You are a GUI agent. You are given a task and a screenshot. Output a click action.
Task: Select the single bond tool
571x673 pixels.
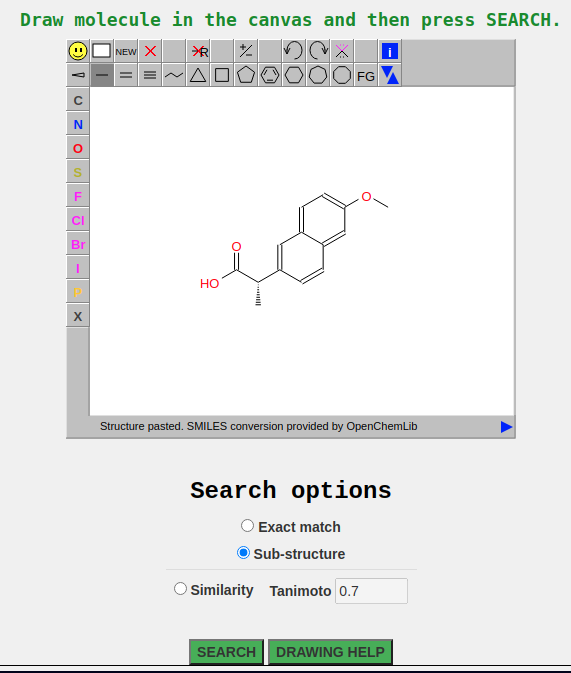point(102,76)
